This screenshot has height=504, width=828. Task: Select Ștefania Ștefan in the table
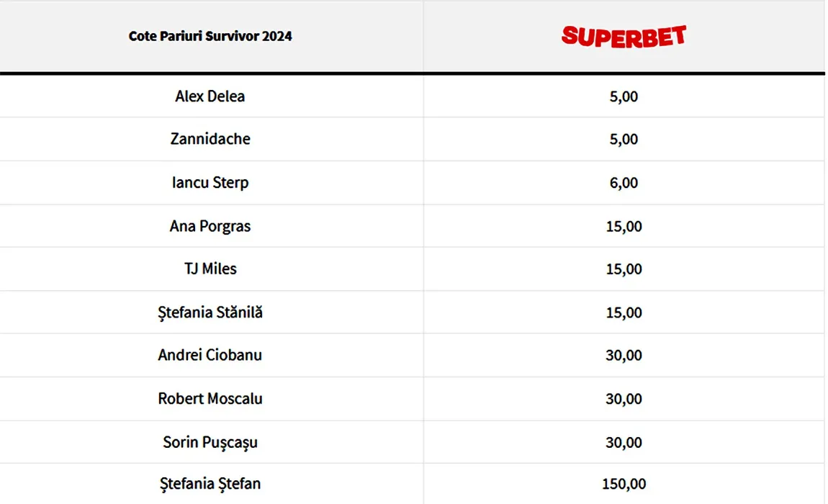210,484
